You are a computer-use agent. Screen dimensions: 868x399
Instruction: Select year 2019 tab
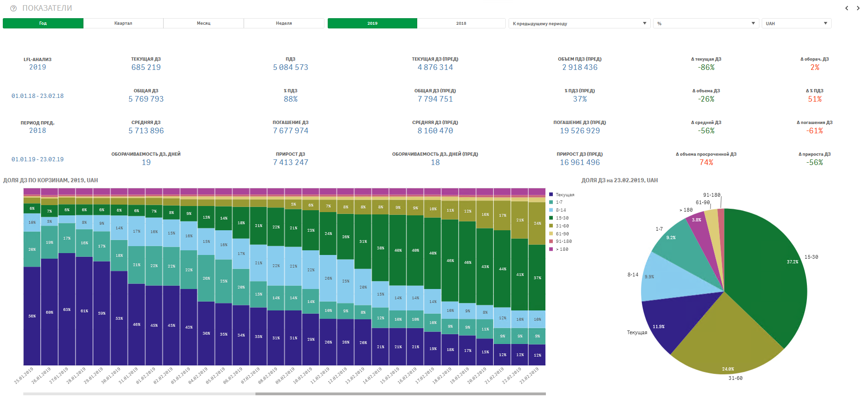(x=372, y=23)
